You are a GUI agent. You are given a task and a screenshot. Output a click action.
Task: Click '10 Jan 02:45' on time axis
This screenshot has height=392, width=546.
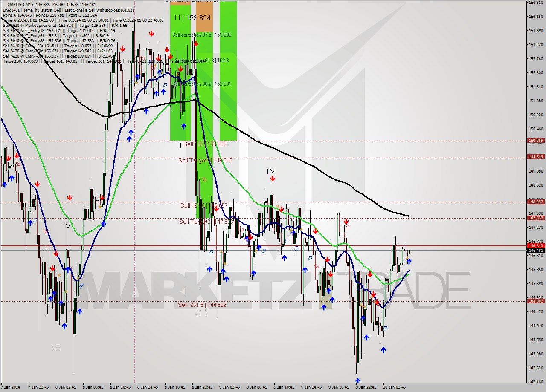click(x=394, y=387)
